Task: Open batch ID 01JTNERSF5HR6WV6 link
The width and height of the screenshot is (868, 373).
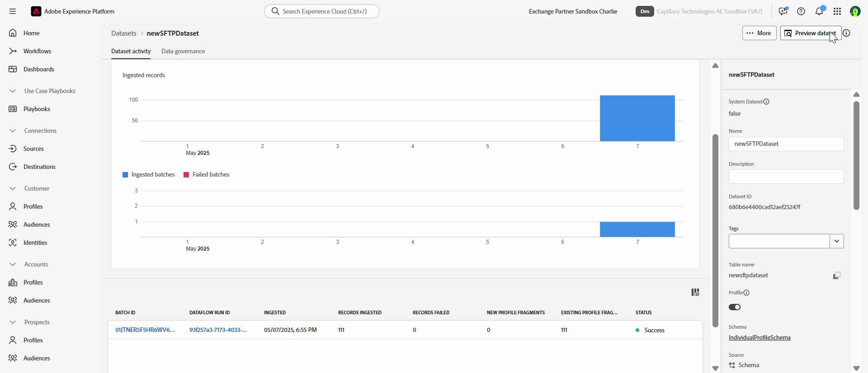Action: coord(145,330)
